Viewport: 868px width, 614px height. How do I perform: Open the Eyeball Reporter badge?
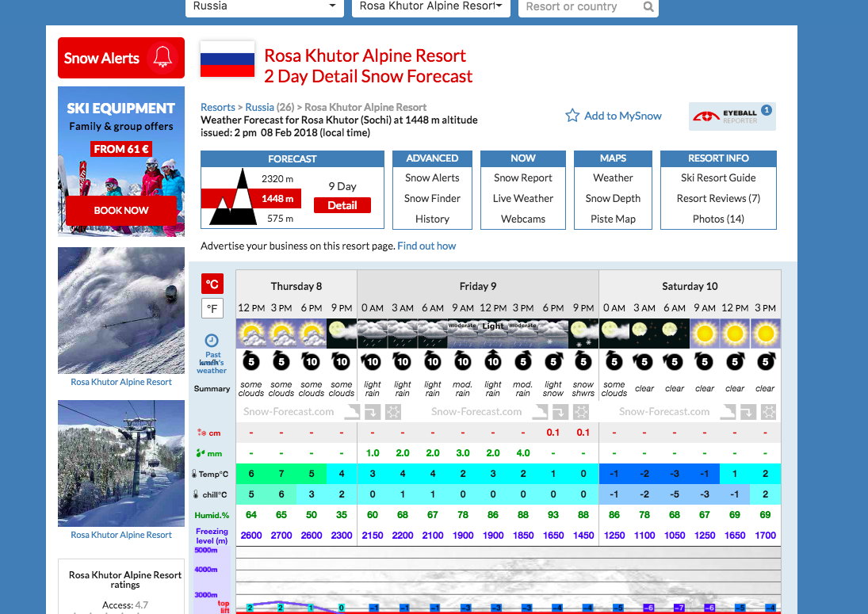click(732, 116)
